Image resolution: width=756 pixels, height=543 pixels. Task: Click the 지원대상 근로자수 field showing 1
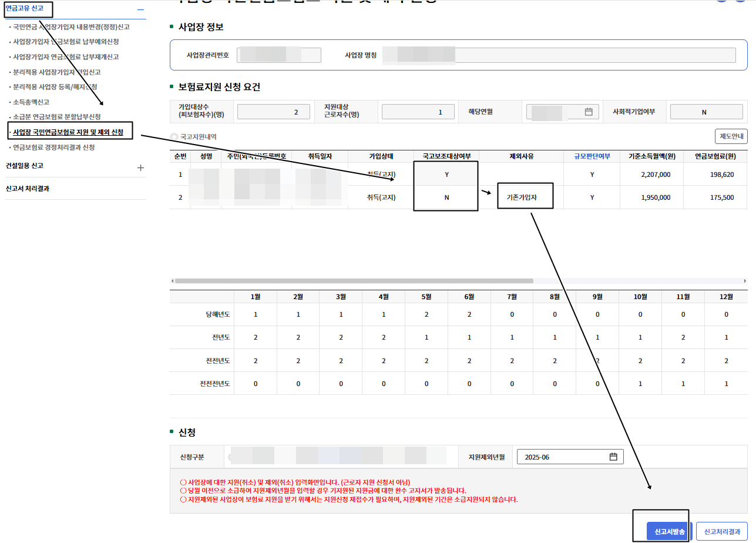tap(418, 112)
